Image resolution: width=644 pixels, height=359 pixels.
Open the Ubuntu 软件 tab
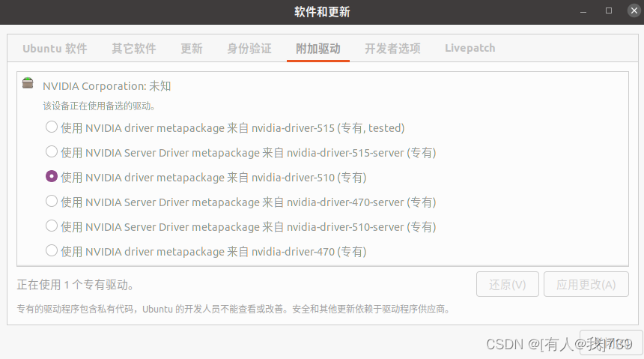click(55, 49)
